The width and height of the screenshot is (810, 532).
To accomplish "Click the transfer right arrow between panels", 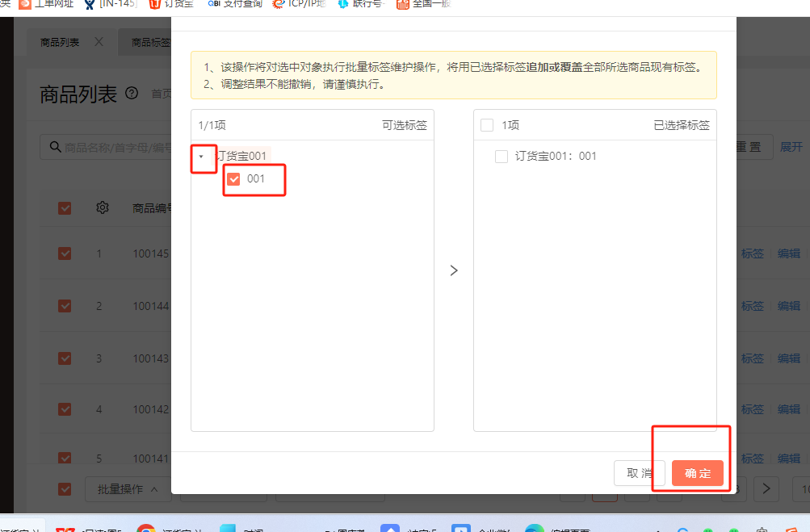I will click(454, 270).
